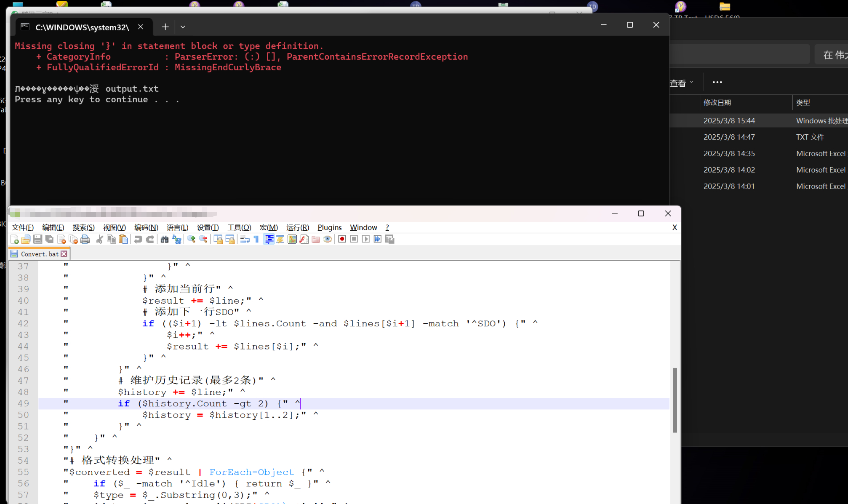Open the 编码(N) menu
Viewport: 848px width, 504px height.
146,227
